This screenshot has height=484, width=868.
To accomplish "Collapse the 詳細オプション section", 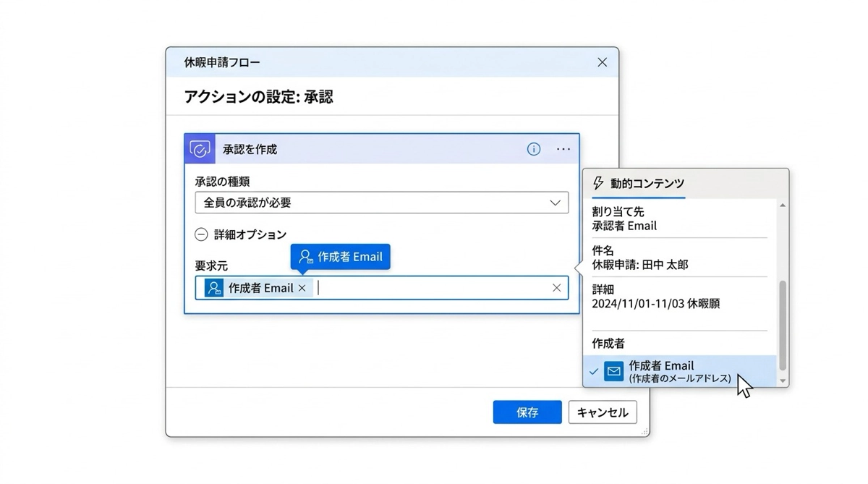I will [202, 234].
